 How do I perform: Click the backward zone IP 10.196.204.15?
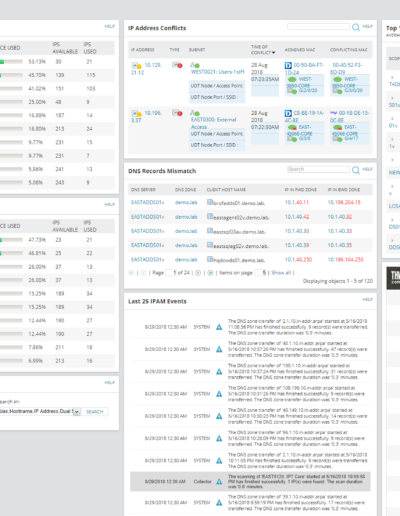click(344, 202)
